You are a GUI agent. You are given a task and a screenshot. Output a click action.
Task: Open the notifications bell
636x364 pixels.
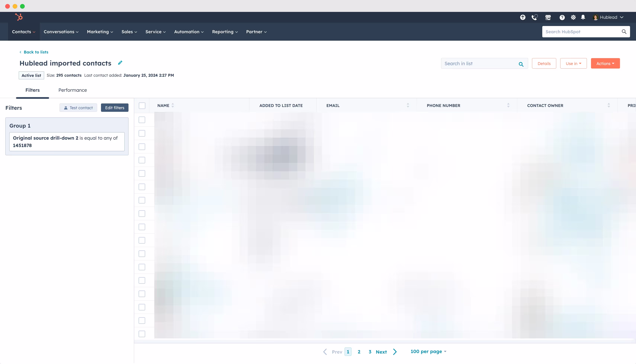[x=583, y=17]
